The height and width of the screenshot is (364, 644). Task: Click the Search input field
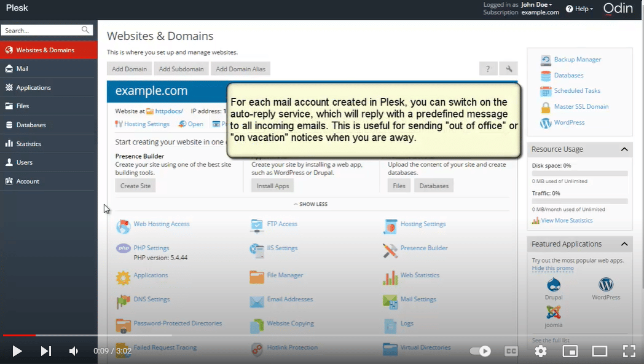click(x=42, y=30)
